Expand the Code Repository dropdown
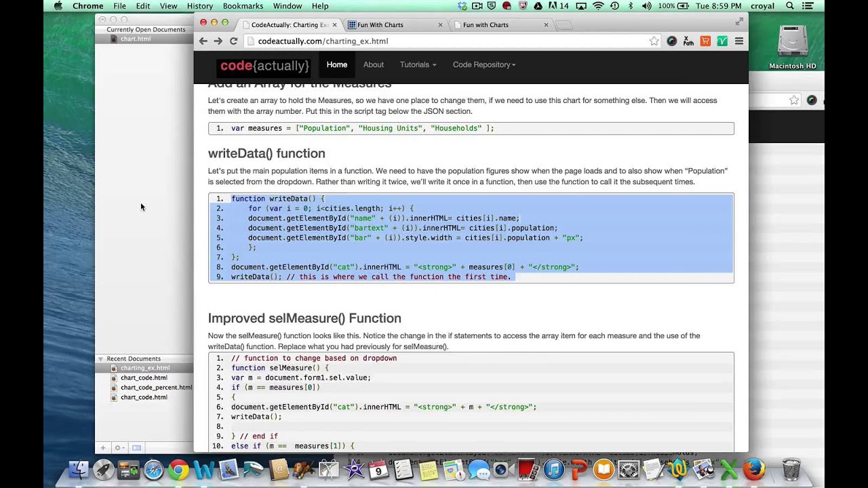 coord(484,64)
